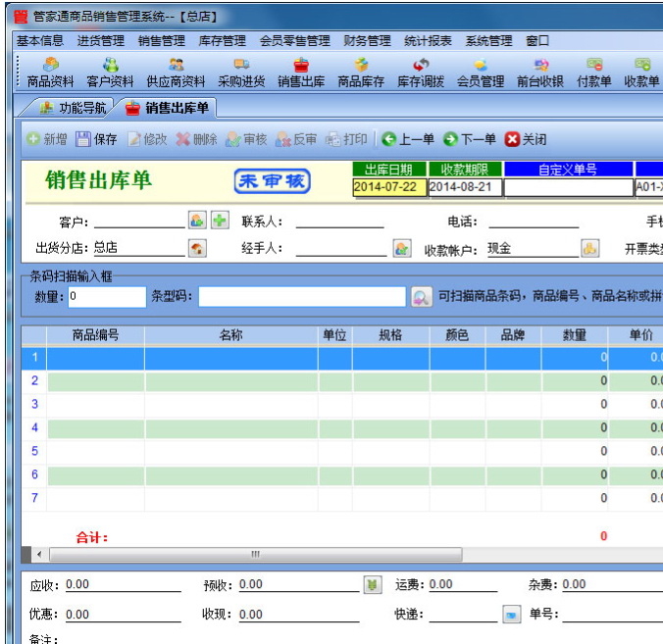This screenshot has height=644, width=663.
Task: Click the icon beside 预收 field
Action: (x=373, y=585)
